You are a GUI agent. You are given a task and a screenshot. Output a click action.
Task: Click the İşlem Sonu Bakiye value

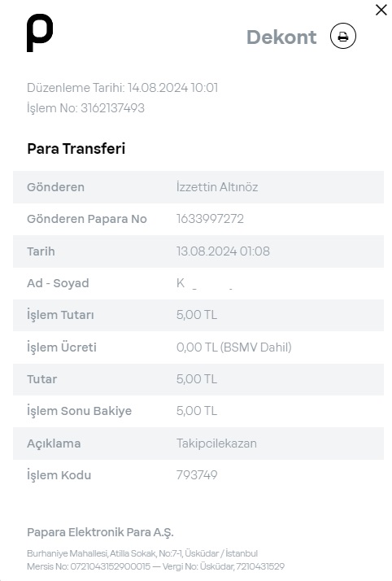coord(197,411)
